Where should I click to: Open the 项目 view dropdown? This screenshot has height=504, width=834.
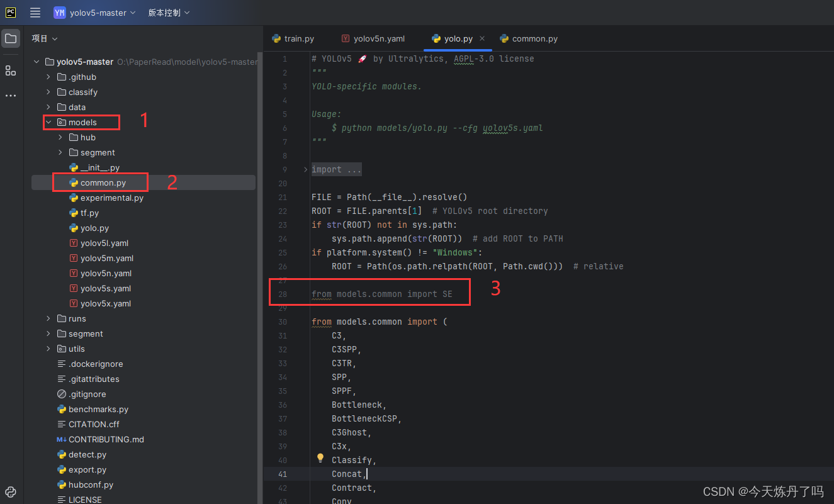click(x=45, y=38)
